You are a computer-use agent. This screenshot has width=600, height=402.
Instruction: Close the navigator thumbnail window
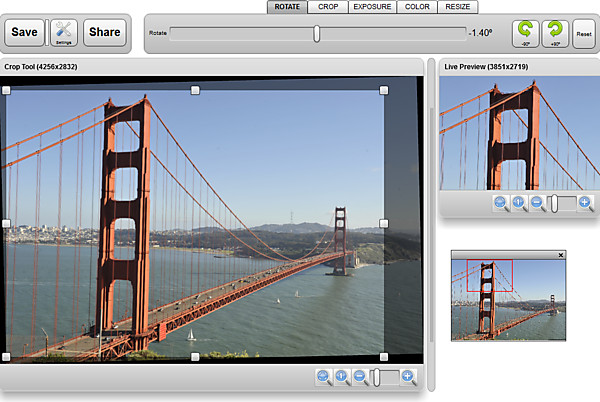561,255
